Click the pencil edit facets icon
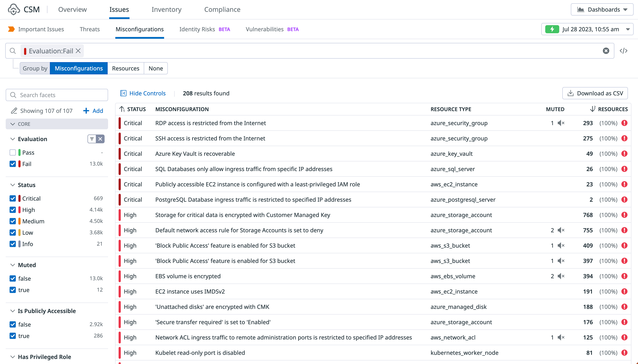Viewport: 638px width, 364px height. coord(14,111)
